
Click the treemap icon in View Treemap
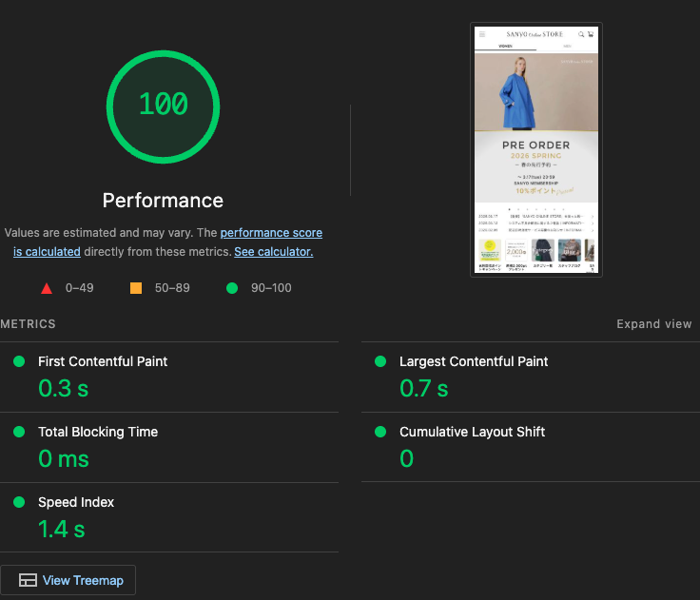click(28, 580)
